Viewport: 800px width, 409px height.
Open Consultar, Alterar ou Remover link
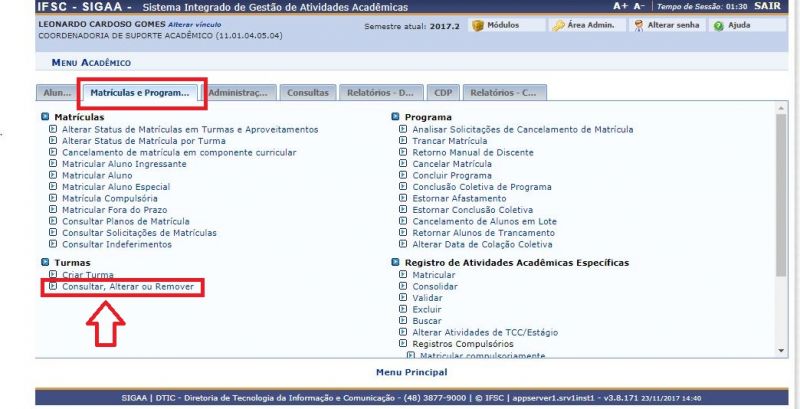click(x=125, y=287)
